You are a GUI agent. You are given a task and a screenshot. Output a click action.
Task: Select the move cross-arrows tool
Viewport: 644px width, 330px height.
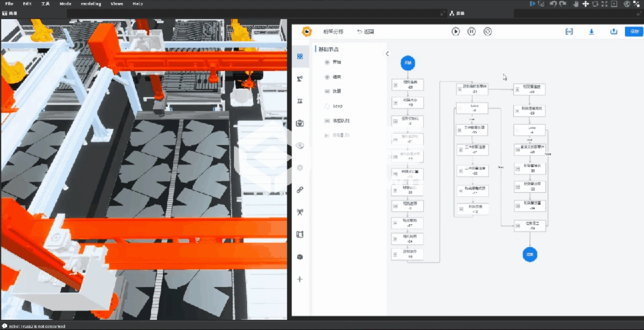[x=586, y=4]
